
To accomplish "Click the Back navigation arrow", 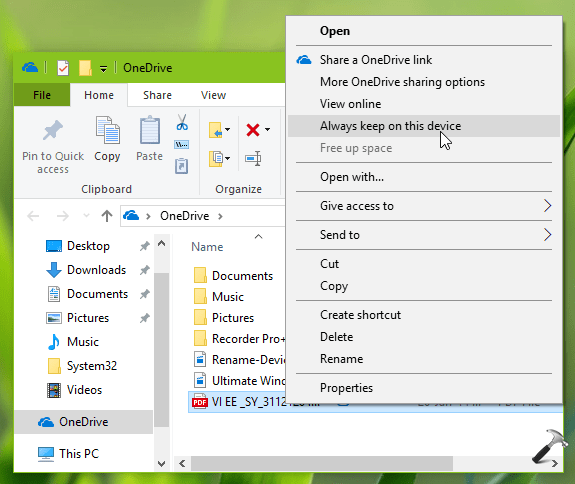I will tap(33, 216).
